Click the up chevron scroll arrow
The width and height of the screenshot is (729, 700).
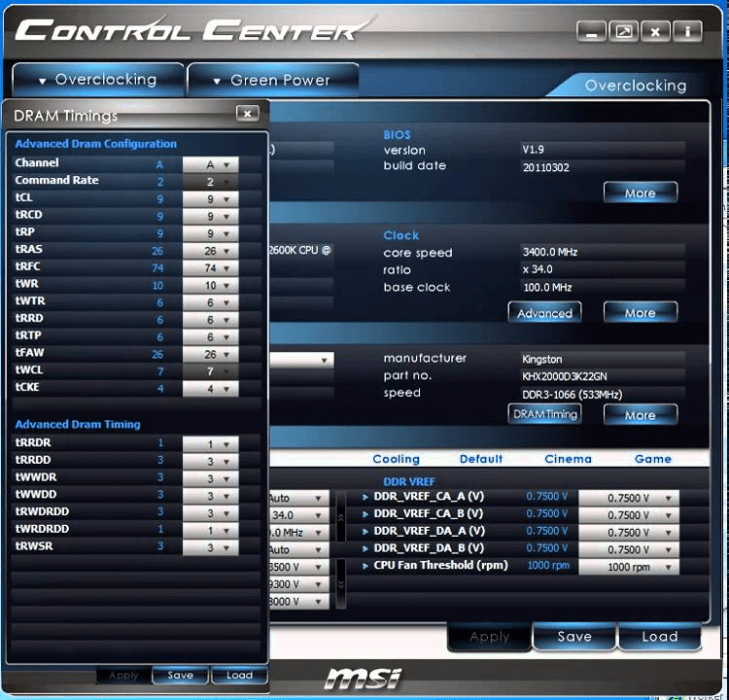click(341, 517)
